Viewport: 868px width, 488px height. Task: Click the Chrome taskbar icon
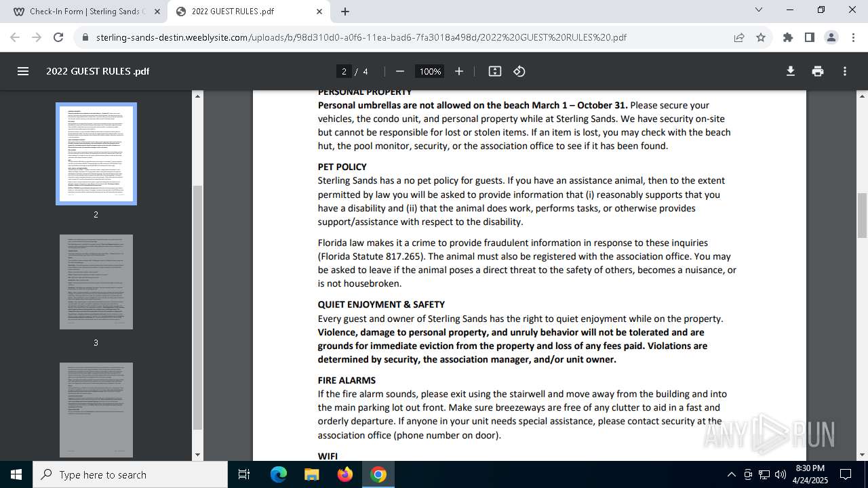tap(378, 474)
